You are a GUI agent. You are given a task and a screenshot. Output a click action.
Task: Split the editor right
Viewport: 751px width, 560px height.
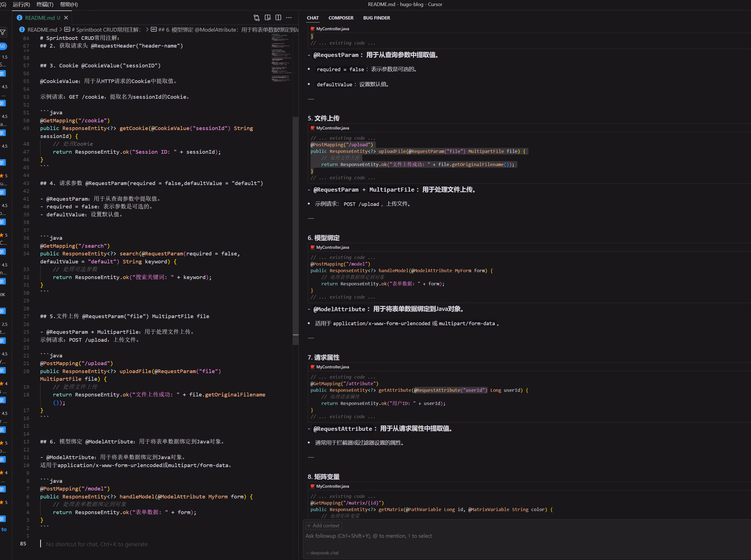point(278,18)
